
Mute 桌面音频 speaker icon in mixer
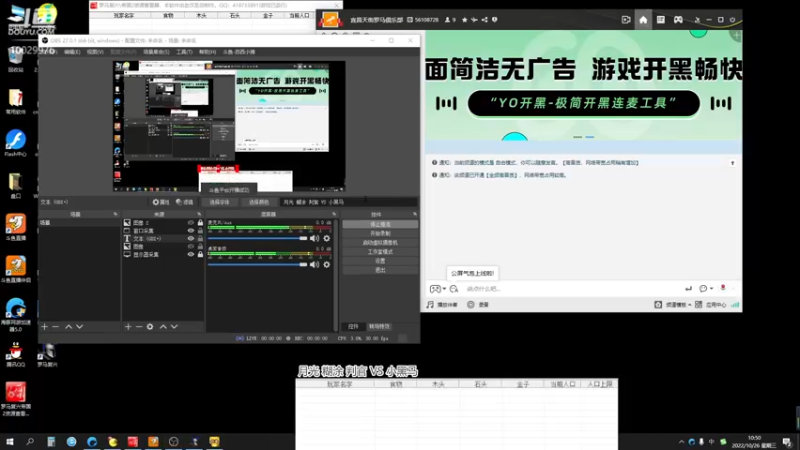click(315, 264)
